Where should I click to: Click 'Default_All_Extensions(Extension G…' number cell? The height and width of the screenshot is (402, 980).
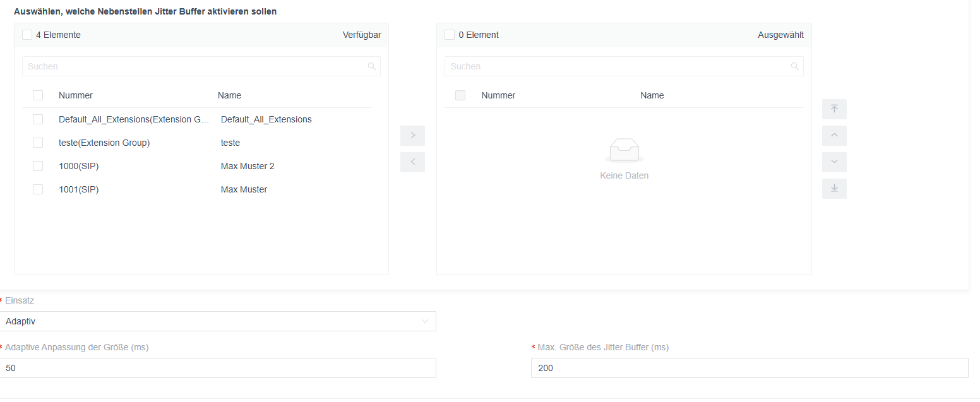point(134,119)
